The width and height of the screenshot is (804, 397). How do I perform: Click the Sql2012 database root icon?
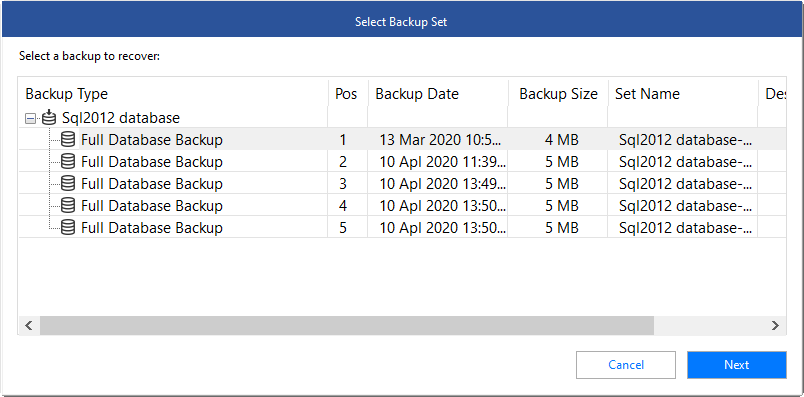pyautogui.click(x=49, y=117)
